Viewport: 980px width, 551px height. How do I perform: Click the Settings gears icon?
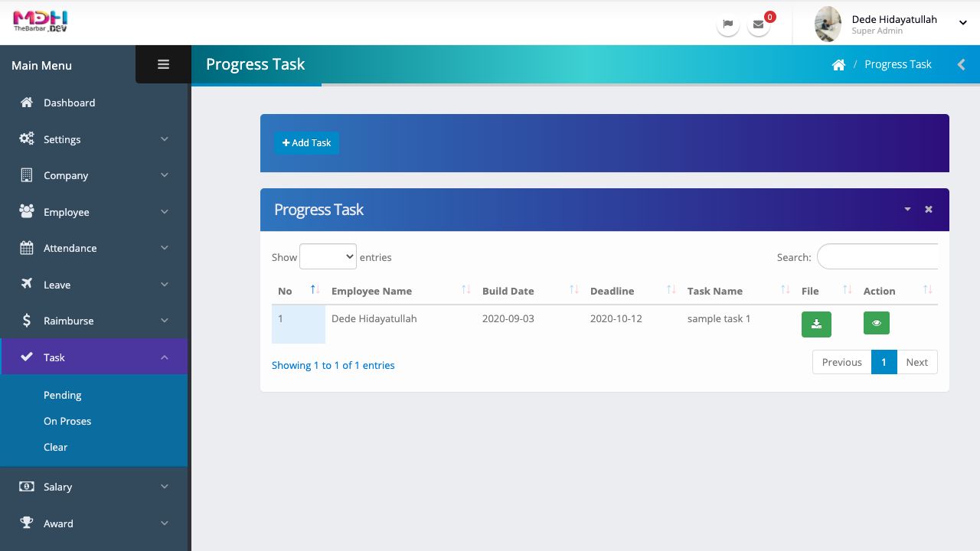point(27,139)
